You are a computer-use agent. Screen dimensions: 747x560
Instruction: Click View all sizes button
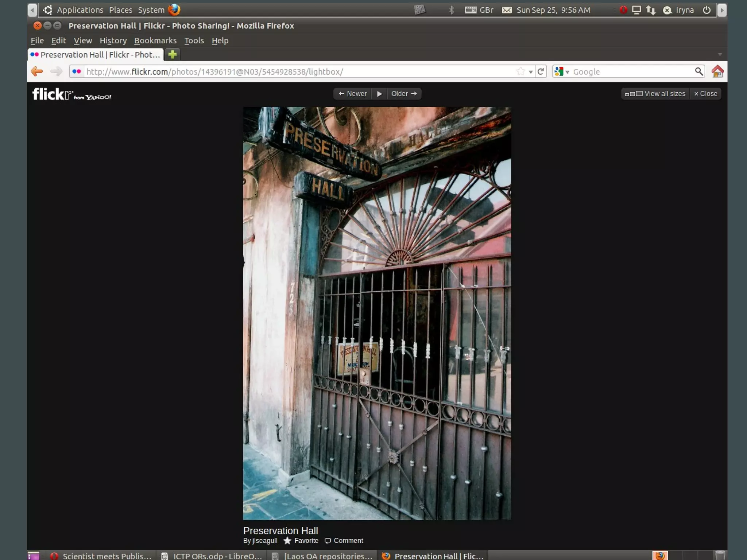pos(655,94)
